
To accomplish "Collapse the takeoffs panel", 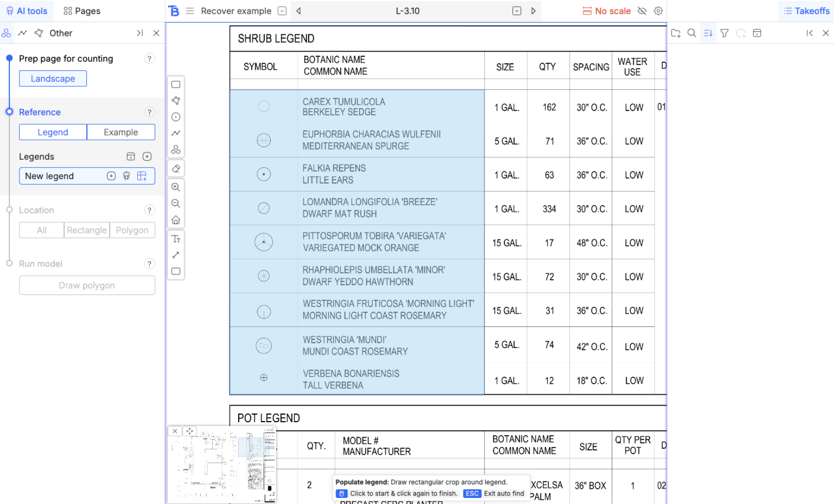I will [810, 33].
